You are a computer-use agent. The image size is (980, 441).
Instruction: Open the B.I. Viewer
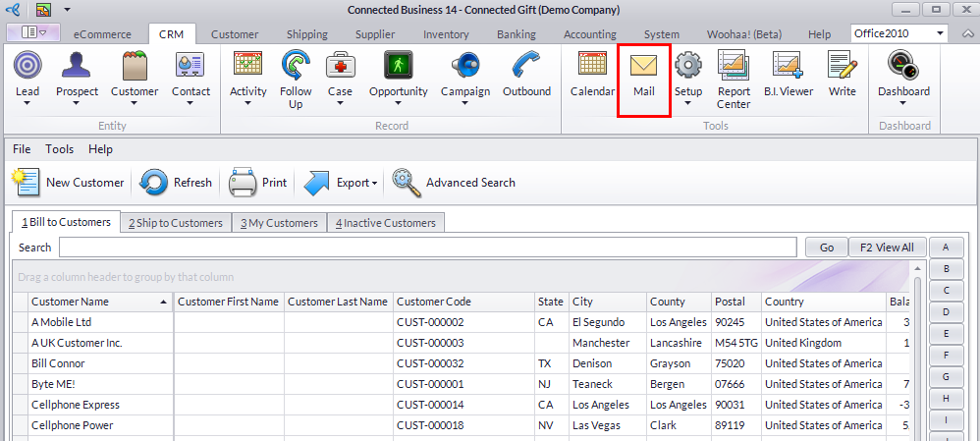(x=789, y=77)
